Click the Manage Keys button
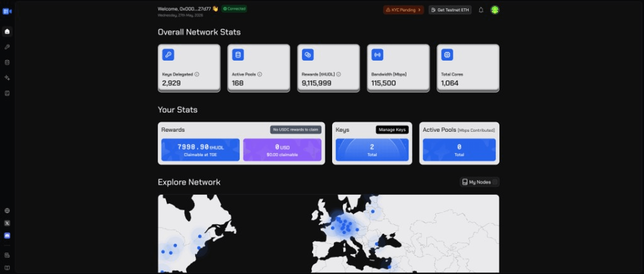 392,130
